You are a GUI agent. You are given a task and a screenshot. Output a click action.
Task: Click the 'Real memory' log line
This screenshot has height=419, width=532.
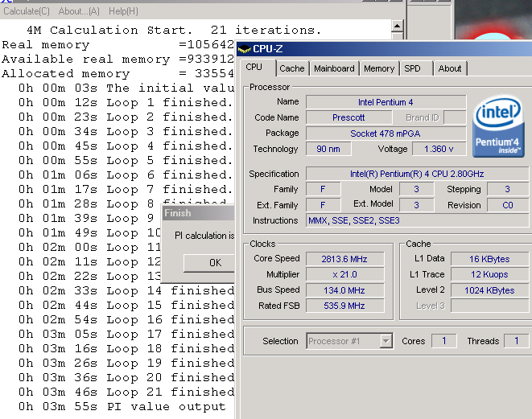coord(118,45)
